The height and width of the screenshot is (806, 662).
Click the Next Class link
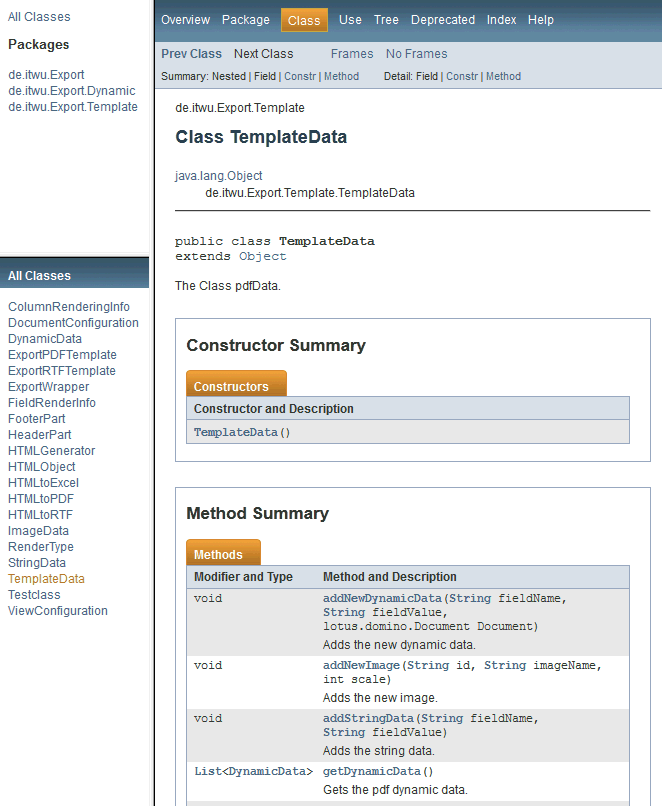click(x=263, y=54)
